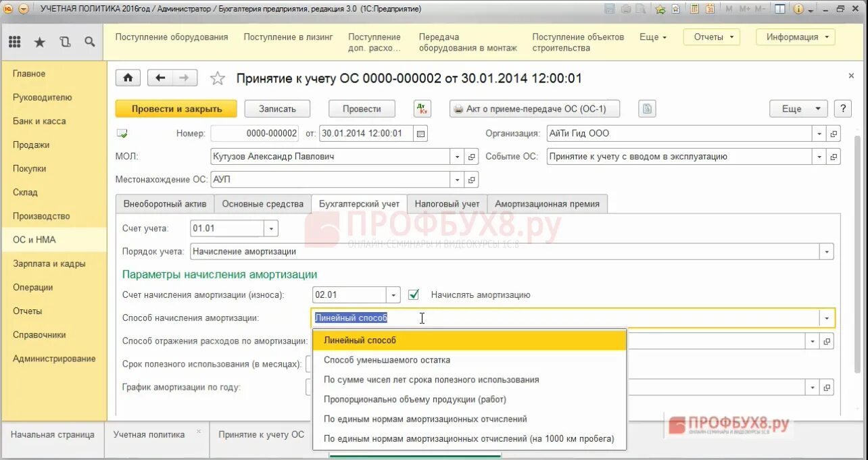
Task: Click the Провести button
Action: pyautogui.click(x=362, y=109)
